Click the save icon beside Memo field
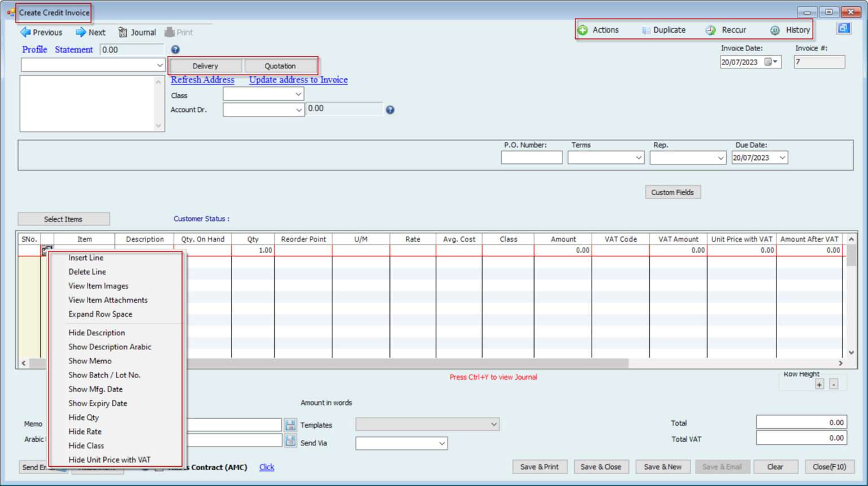Screen dimensions: 868x486 click(x=290, y=425)
